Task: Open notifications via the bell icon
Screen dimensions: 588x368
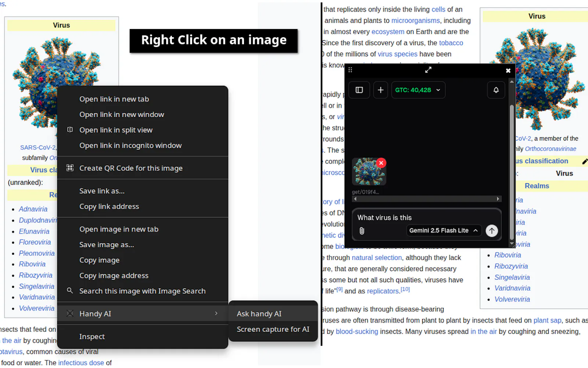Action: point(496,90)
